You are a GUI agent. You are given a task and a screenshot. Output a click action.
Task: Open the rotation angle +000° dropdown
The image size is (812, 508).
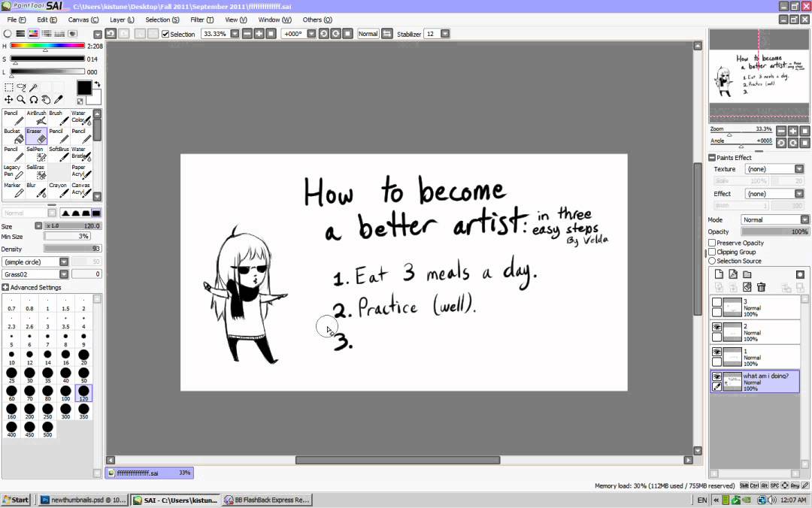[311, 34]
